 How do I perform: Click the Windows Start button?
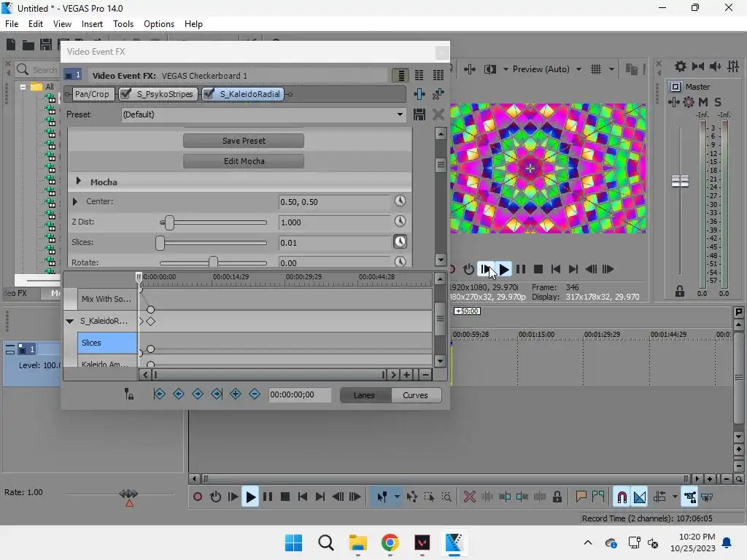tap(293, 542)
